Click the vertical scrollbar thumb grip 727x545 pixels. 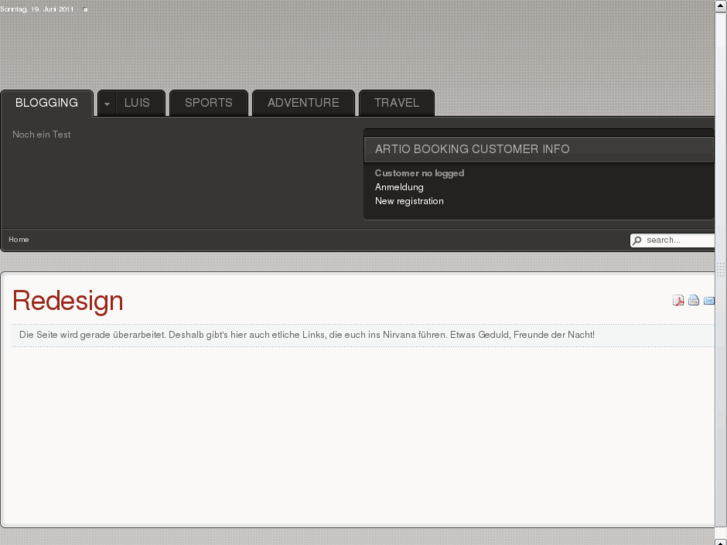pyautogui.click(x=721, y=269)
